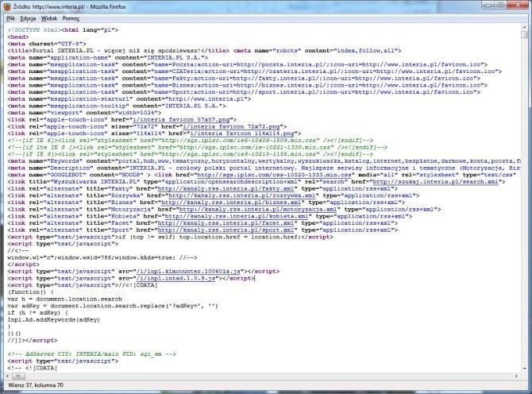
Task: Click the Inpl.Ad.addKeywords(adKey) line
Action: click(x=54, y=319)
